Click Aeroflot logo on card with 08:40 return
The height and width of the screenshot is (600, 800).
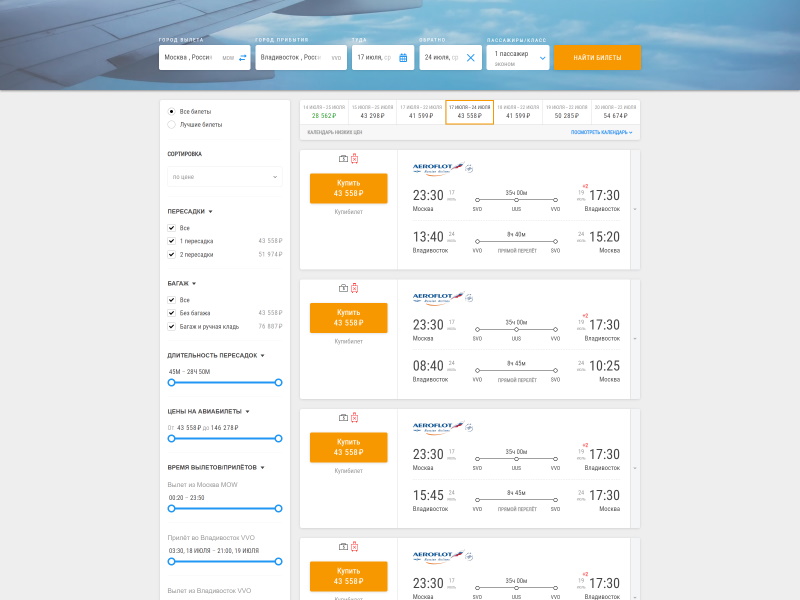coord(438,298)
